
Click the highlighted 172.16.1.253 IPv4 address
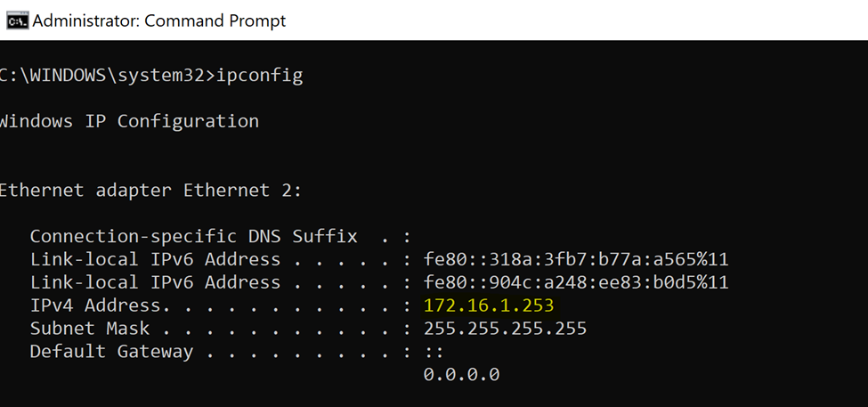click(x=489, y=305)
